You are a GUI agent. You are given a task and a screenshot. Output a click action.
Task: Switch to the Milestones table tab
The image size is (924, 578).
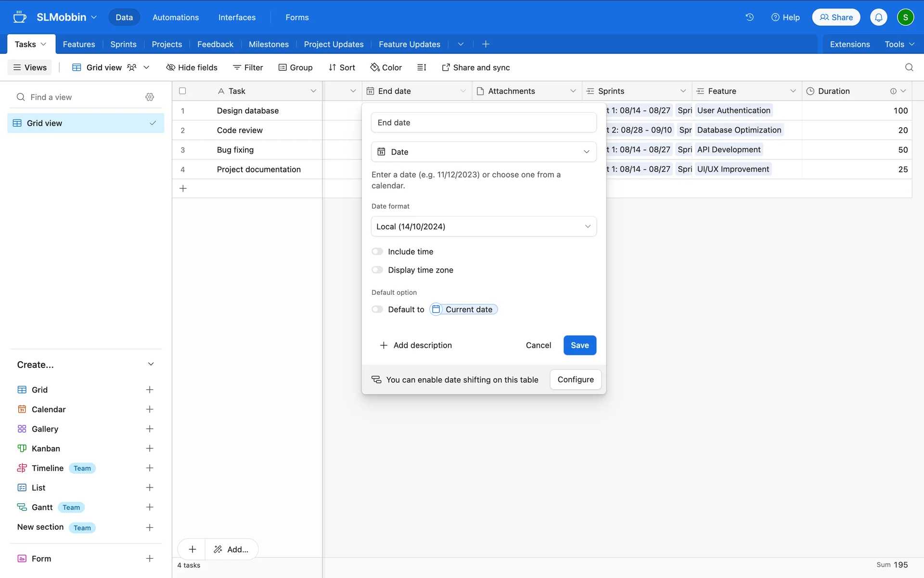(269, 44)
